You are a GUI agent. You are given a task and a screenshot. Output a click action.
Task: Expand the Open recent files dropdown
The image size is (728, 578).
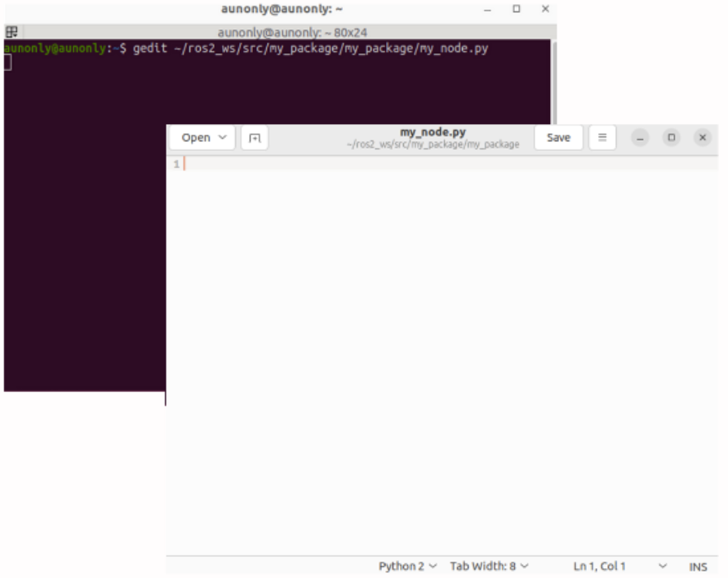(223, 138)
